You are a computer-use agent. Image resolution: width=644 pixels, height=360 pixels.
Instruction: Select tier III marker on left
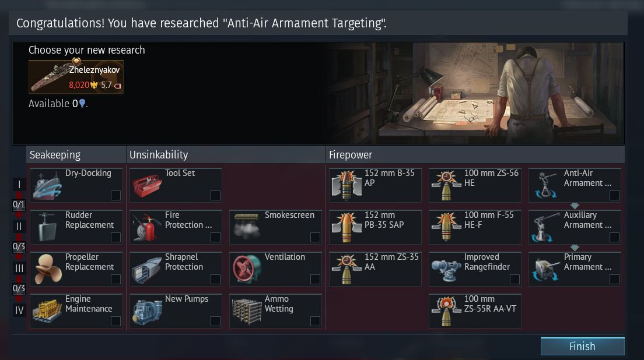(19, 268)
